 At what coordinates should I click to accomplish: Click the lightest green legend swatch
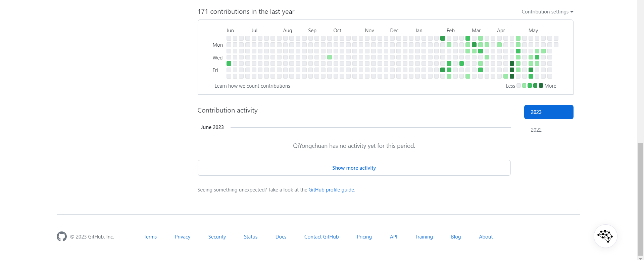coord(524,86)
